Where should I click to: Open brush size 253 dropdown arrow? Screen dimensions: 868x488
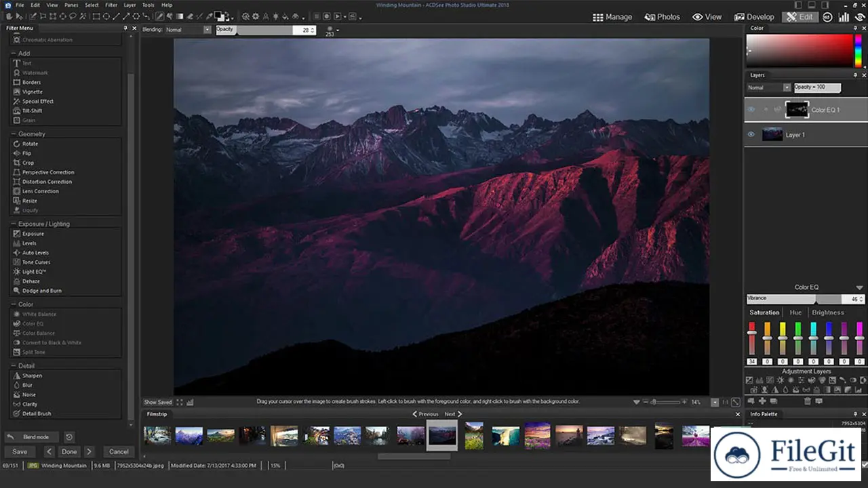click(338, 30)
